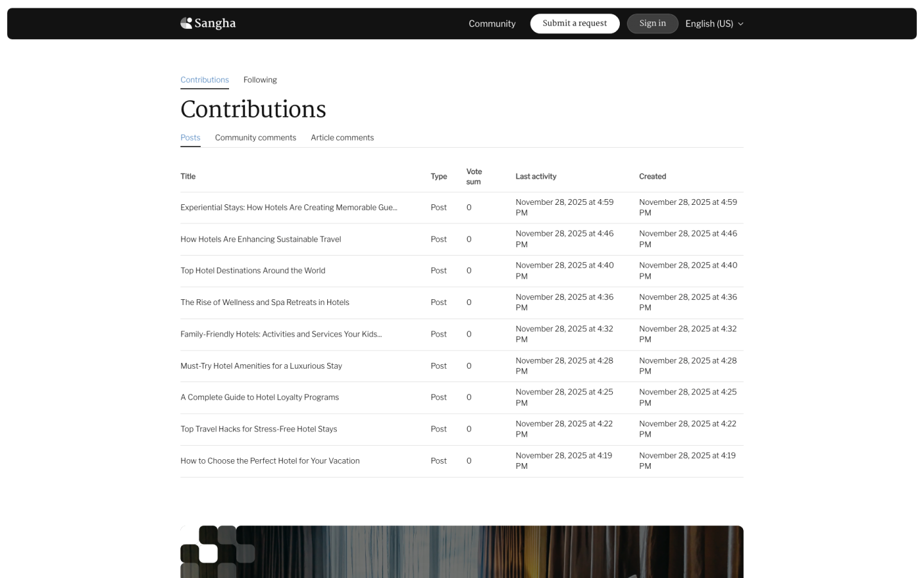Switch to the Following tab

pos(260,80)
